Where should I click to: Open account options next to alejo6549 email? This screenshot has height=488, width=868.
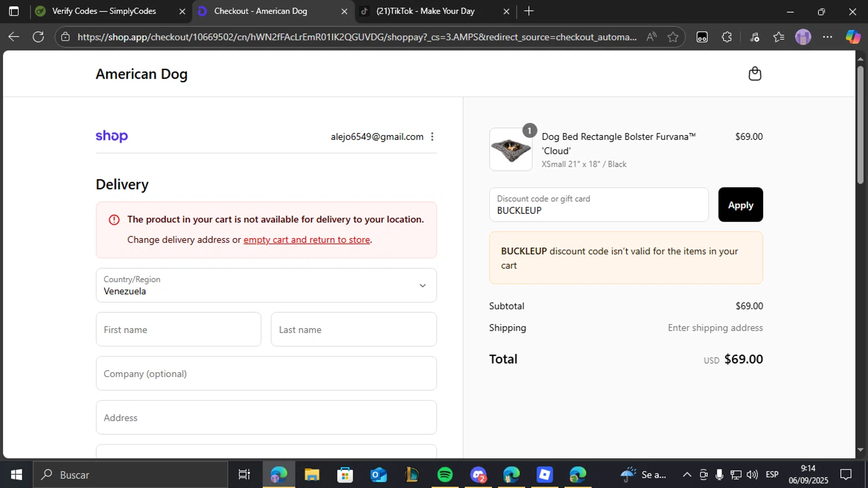tap(432, 136)
